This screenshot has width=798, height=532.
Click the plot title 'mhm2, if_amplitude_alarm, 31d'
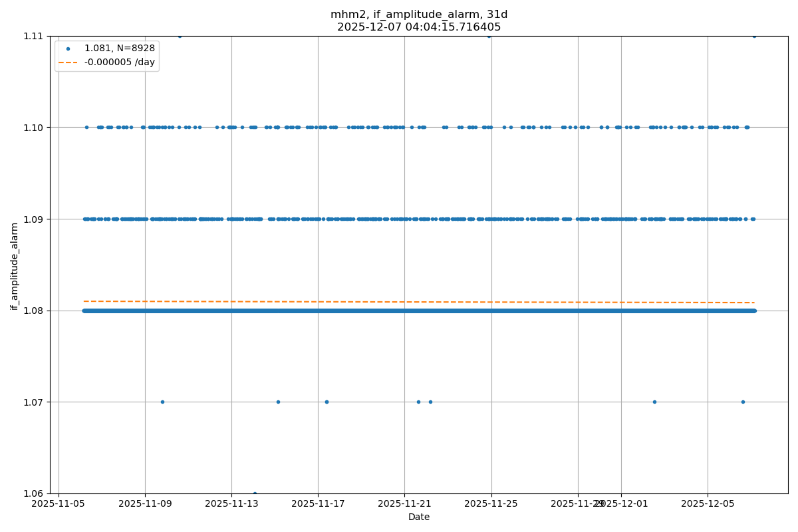419,15
